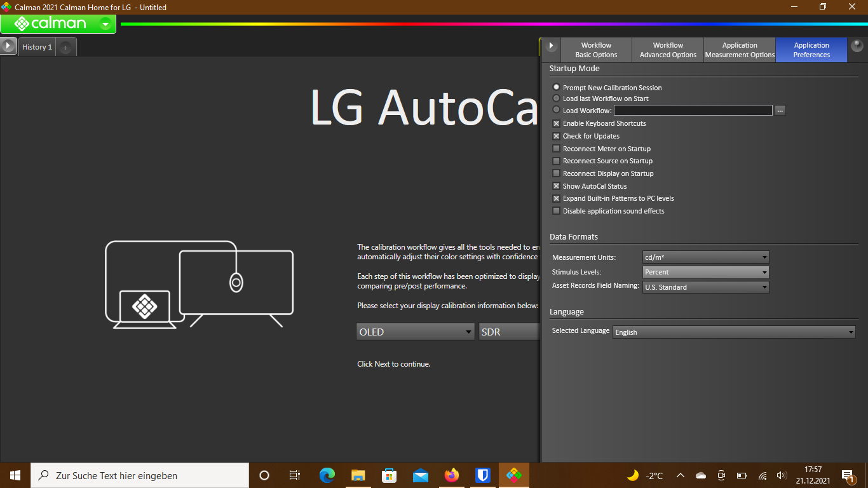Screen dimensions: 868x488
Task: Check Reconnect Display on Startup
Action: tap(557, 173)
